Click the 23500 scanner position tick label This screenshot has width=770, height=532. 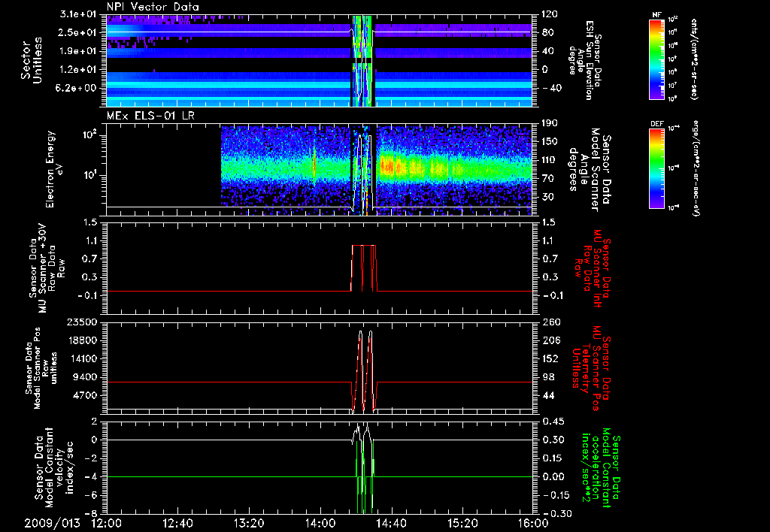click(x=83, y=322)
